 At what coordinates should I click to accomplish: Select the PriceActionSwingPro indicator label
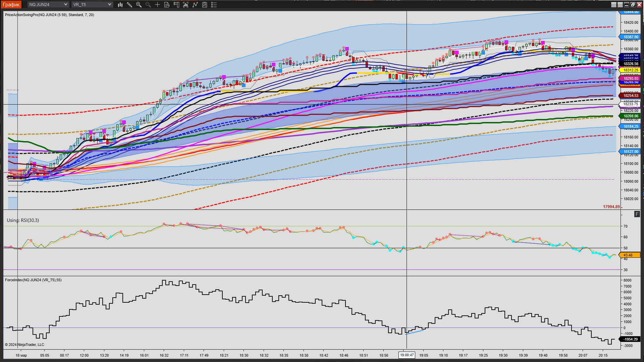(x=50, y=15)
